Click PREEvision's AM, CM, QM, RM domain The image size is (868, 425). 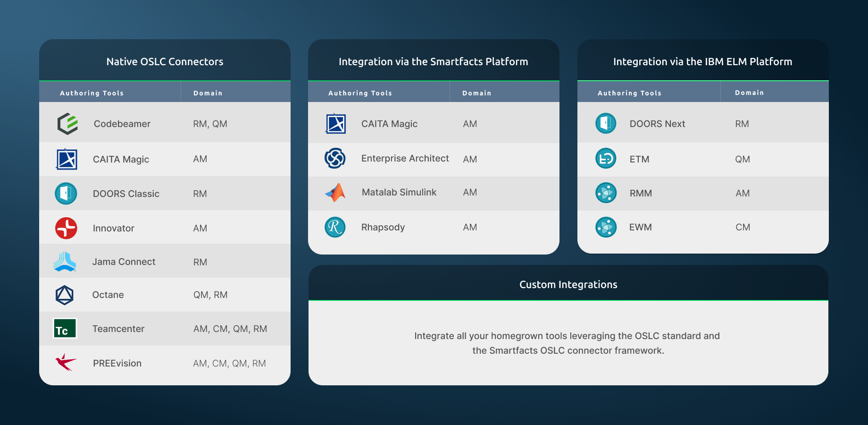tap(229, 363)
